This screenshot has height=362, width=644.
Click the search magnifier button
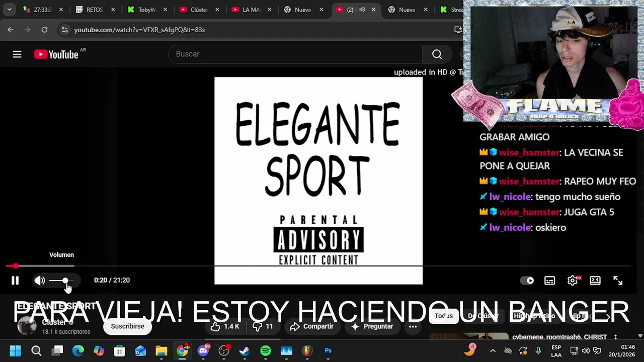click(437, 54)
